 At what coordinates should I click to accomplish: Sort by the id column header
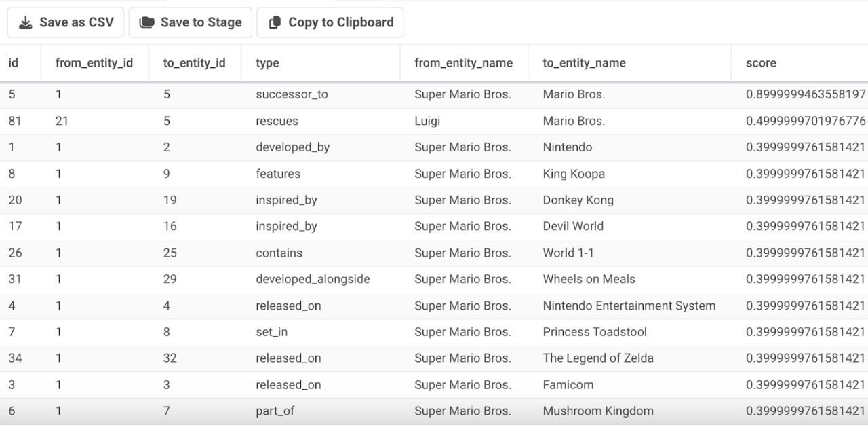14,63
